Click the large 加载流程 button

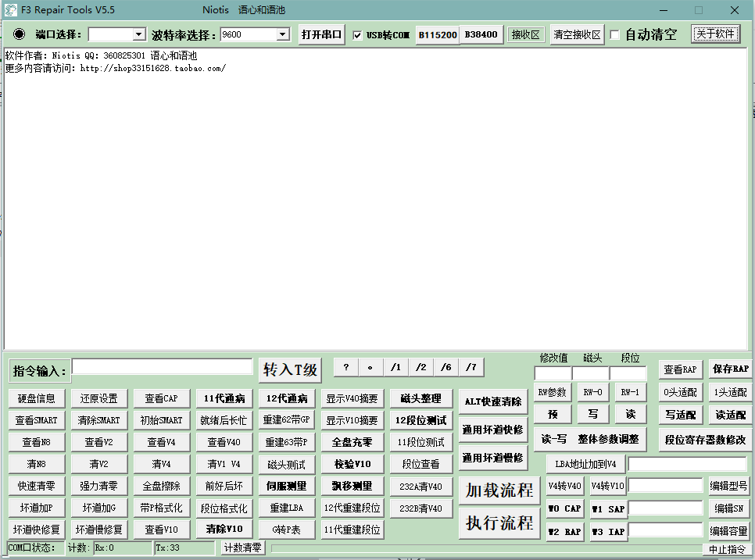499,490
